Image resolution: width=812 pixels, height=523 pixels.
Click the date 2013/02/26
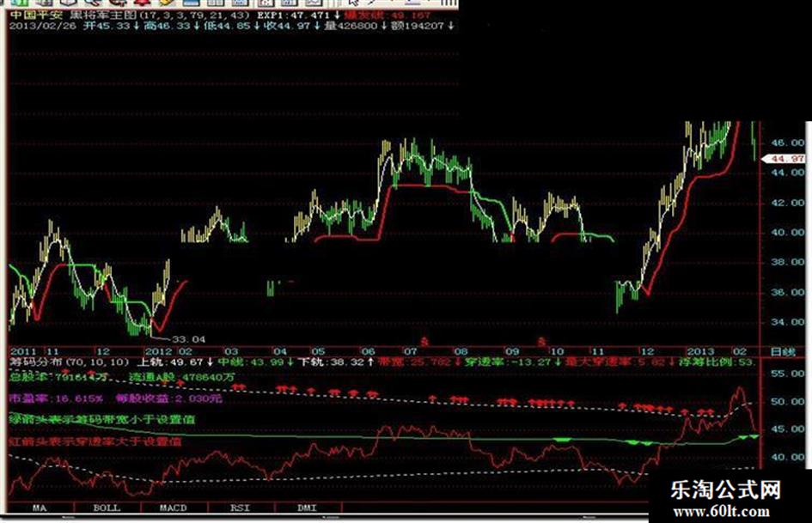43,26
